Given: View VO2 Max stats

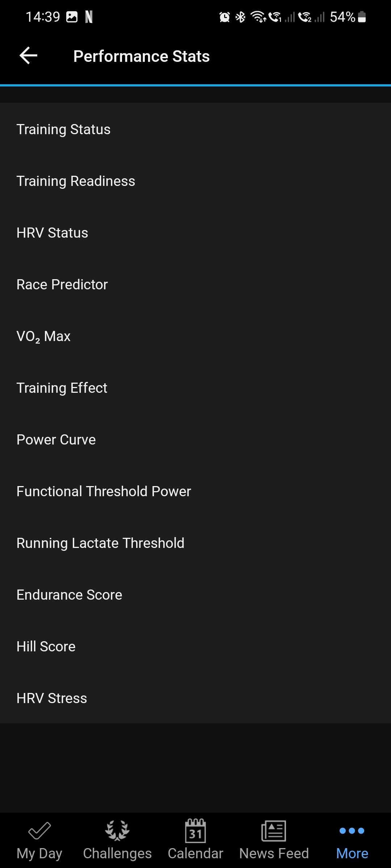Looking at the screenshot, I should click(195, 336).
